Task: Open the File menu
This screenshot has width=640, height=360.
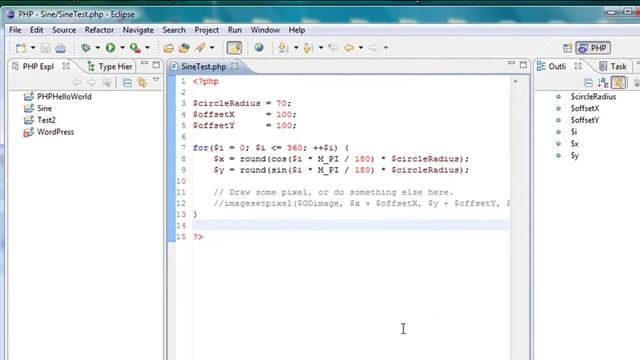Action: pyautogui.click(x=15, y=30)
